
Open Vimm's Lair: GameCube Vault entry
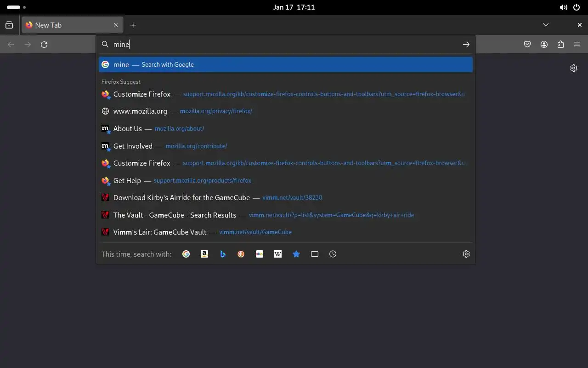click(286, 232)
